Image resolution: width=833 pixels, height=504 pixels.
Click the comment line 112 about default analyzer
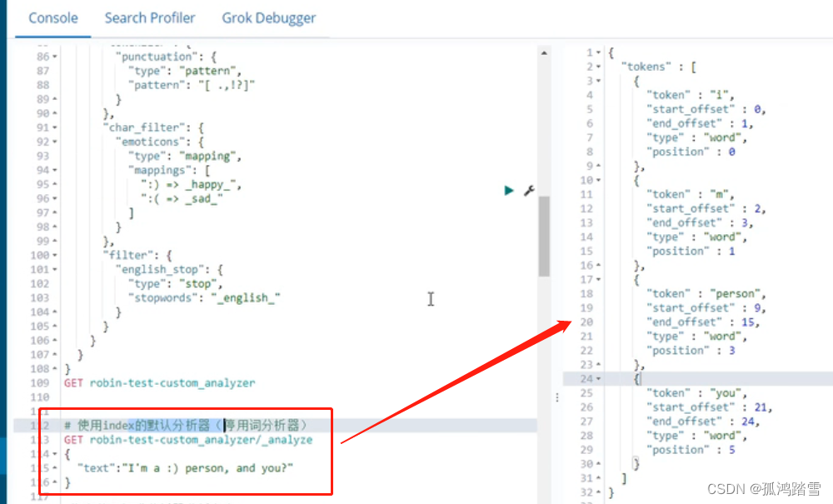pyautogui.click(x=186, y=426)
